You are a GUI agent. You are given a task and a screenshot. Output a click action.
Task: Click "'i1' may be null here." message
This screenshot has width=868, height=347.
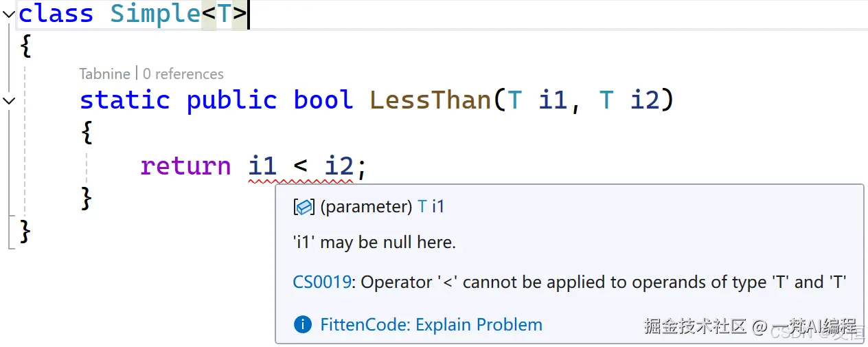coord(374,243)
